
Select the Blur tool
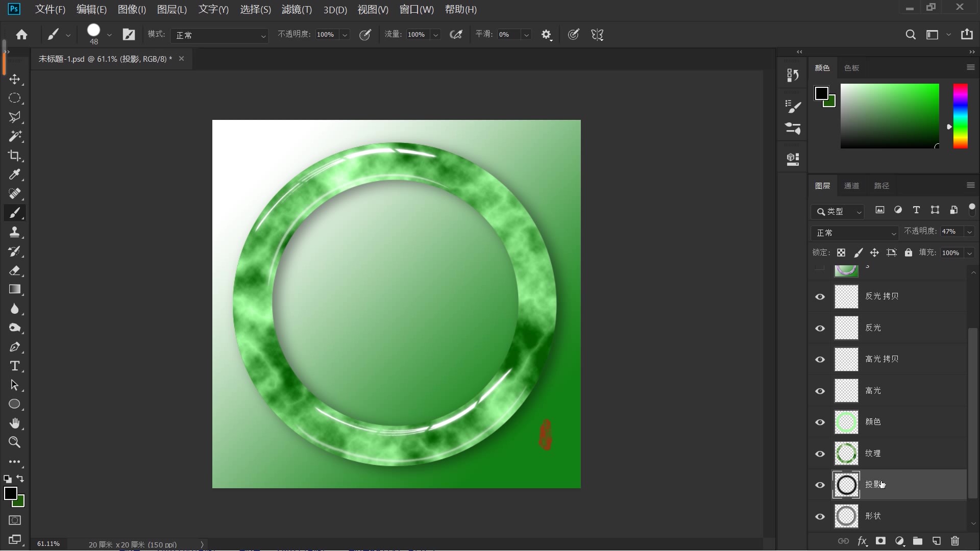[15, 309]
